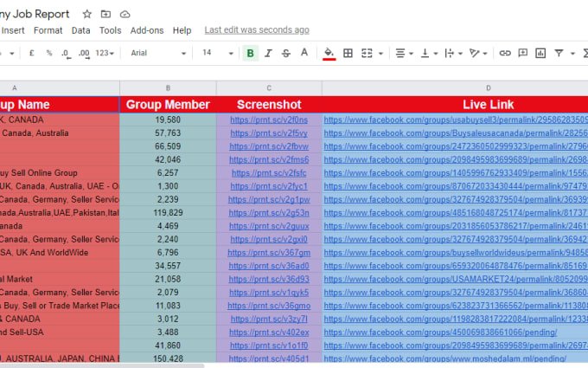
Task: Open borders menu
Action: tap(348, 54)
